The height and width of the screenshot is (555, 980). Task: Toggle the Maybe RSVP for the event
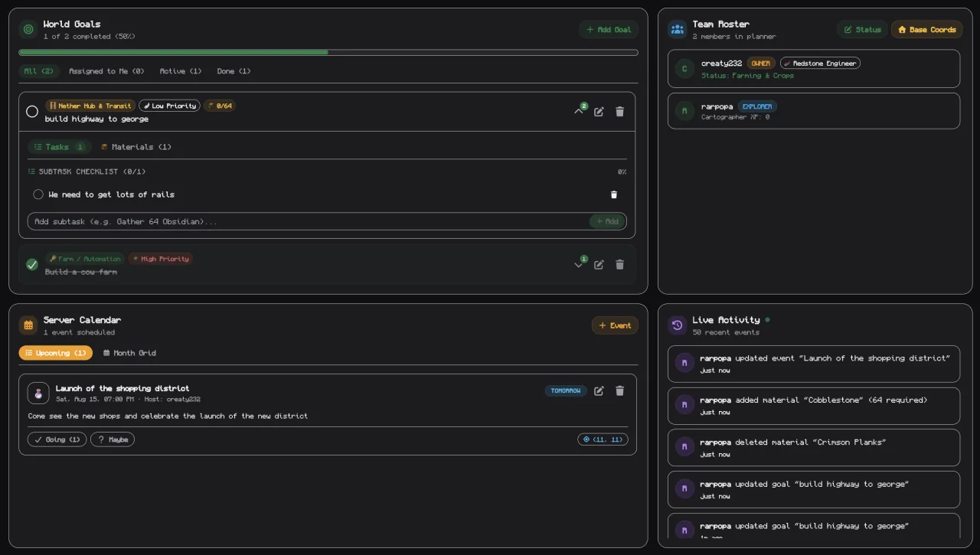click(x=113, y=439)
